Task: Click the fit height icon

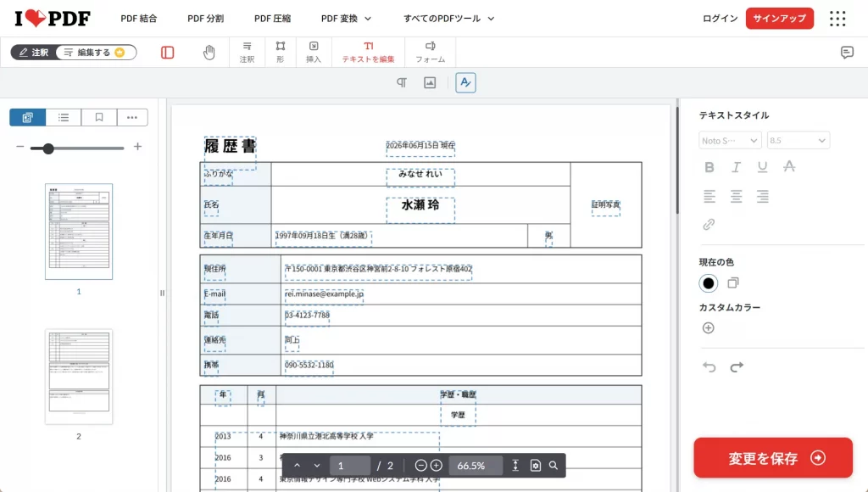Action: coord(515,466)
